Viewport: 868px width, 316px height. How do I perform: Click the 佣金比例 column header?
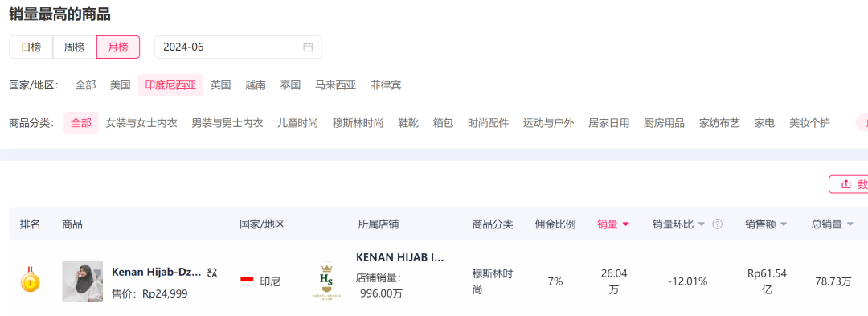point(555,224)
